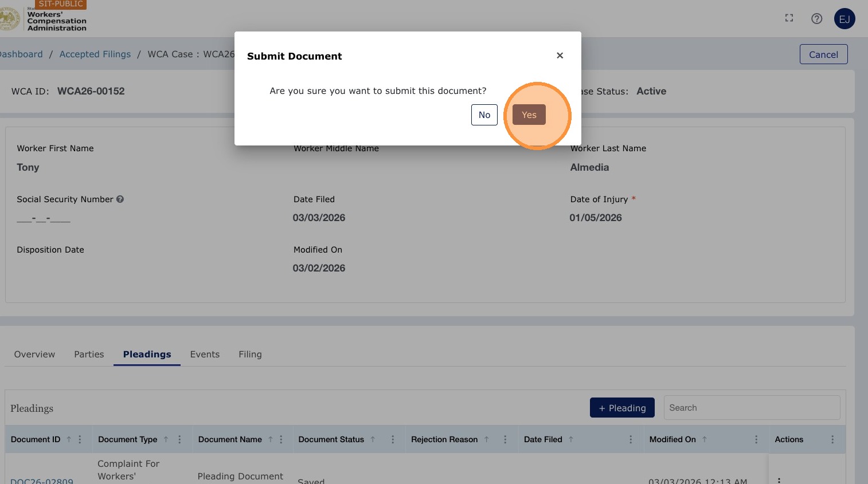Sort by Document Type arrow
The image size is (868, 484).
click(x=166, y=439)
